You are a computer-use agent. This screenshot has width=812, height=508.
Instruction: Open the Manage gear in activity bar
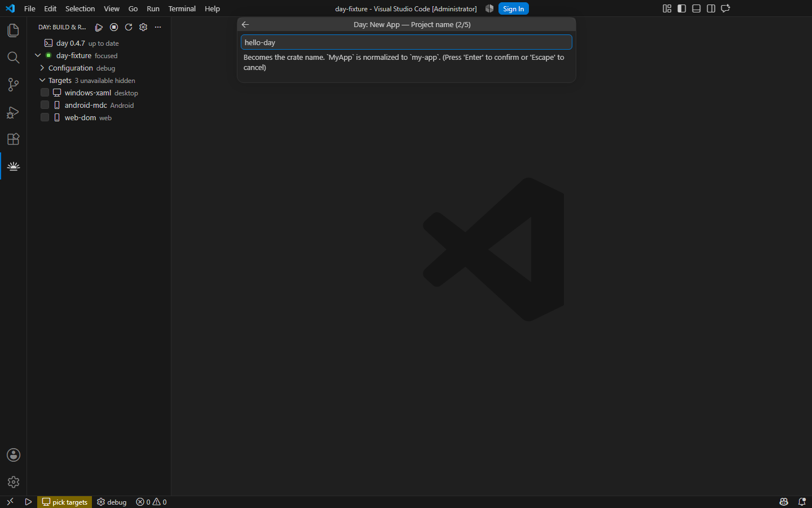[13, 482]
